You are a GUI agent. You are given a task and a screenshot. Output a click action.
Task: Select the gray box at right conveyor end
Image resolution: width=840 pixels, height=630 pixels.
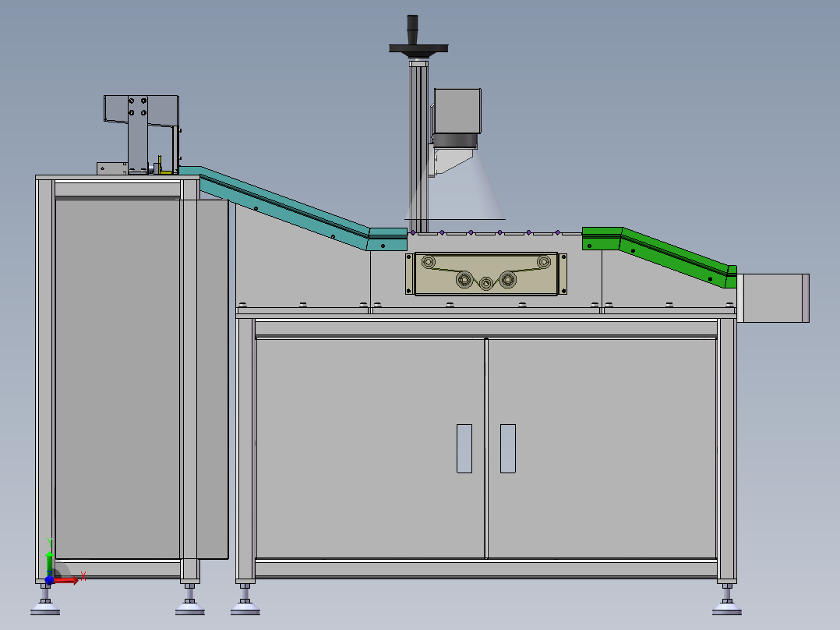pos(773,298)
